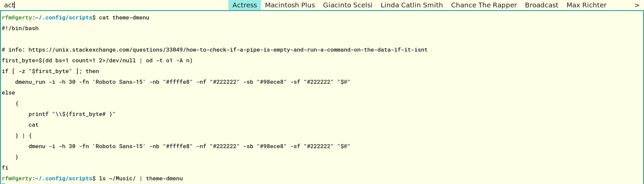Focus the dmenu input field containing "act"
Image resolution: width=644 pixels, height=184 pixels.
[x=67, y=5]
